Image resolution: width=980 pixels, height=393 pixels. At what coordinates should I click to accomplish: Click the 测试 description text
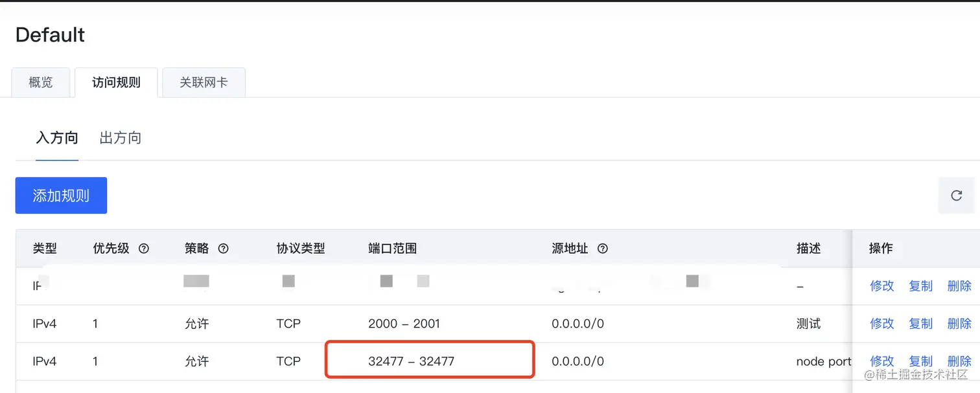click(x=808, y=323)
